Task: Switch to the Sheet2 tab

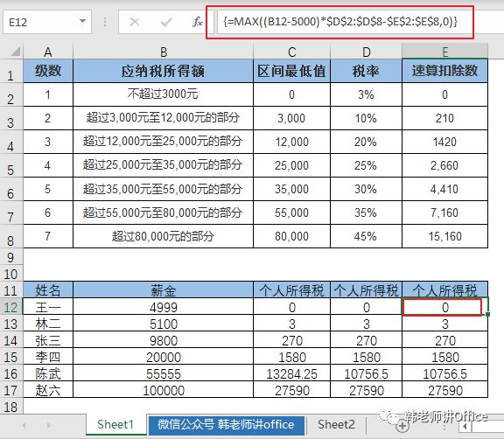Action: pyautogui.click(x=336, y=424)
